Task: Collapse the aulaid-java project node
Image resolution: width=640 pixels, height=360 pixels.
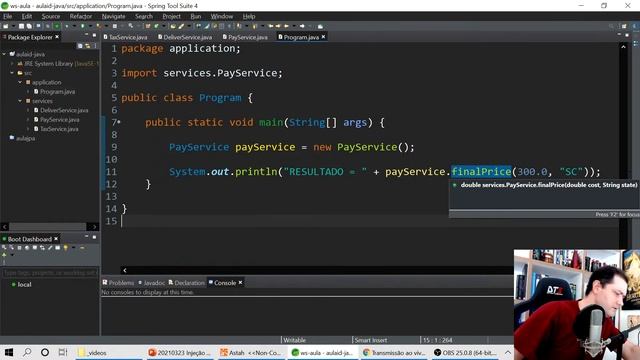Action: (x=4, y=54)
